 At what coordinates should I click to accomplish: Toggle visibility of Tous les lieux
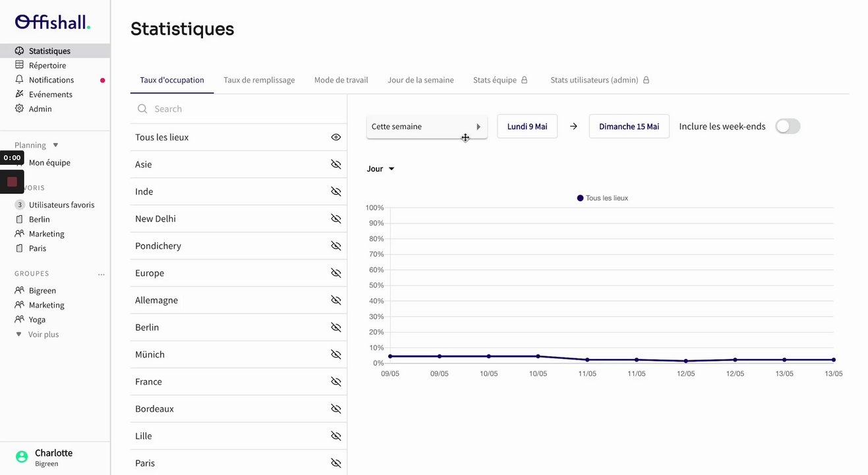tap(336, 137)
